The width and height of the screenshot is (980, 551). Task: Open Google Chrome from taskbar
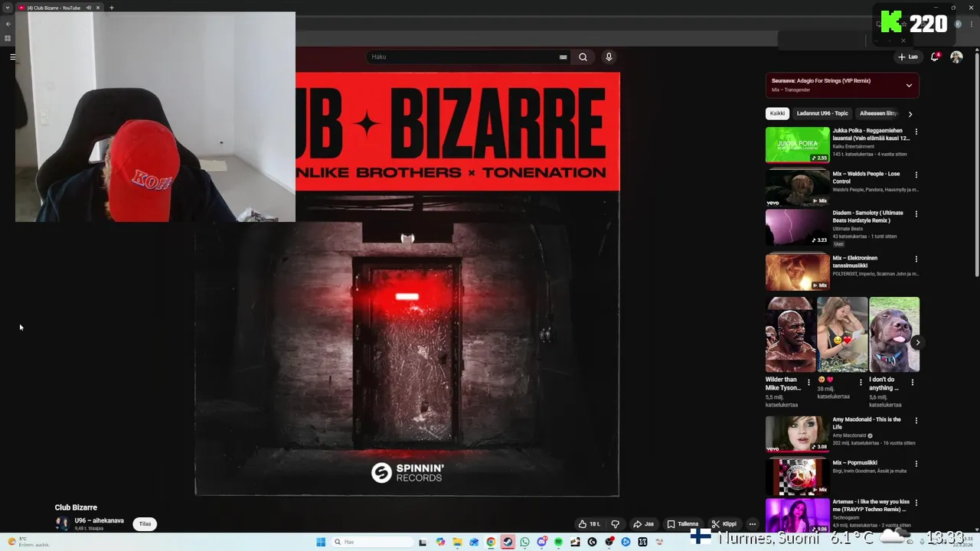coord(491,542)
